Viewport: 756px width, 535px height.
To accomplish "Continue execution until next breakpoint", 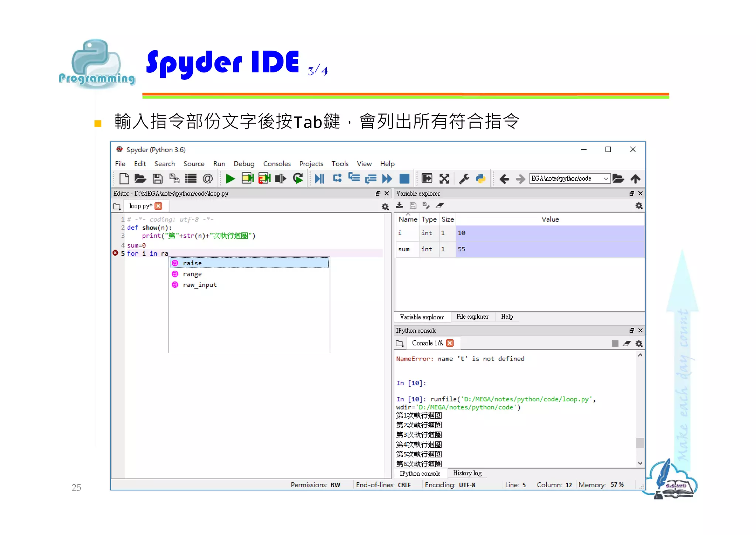I will [x=387, y=179].
